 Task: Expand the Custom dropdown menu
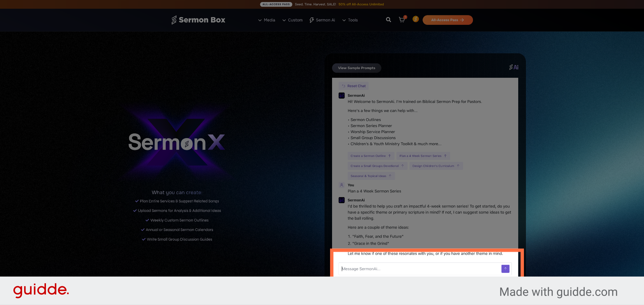[x=292, y=20]
